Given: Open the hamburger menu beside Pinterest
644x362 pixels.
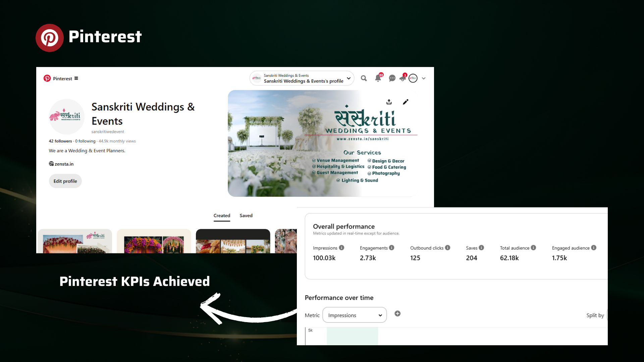Looking at the screenshot, I should tap(76, 78).
